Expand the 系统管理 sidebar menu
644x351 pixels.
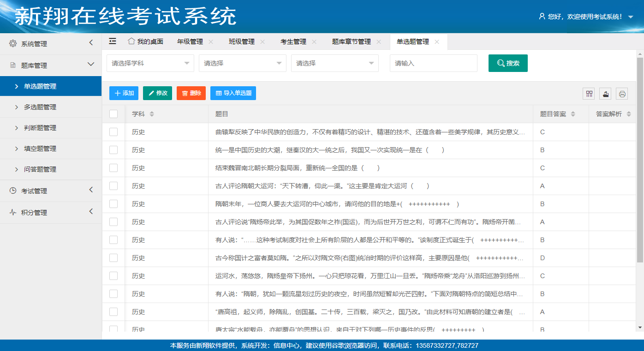pos(51,44)
